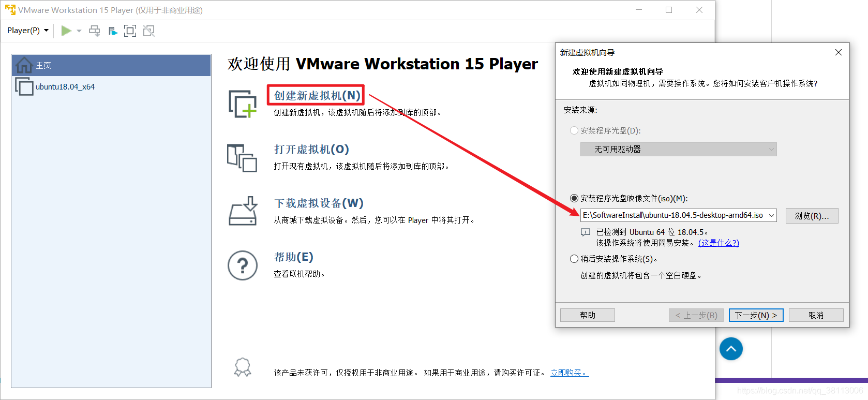The height and width of the screenshot is (400, 868).
Task: Click the download virtual appliance icon
Action: pos(243,211)
